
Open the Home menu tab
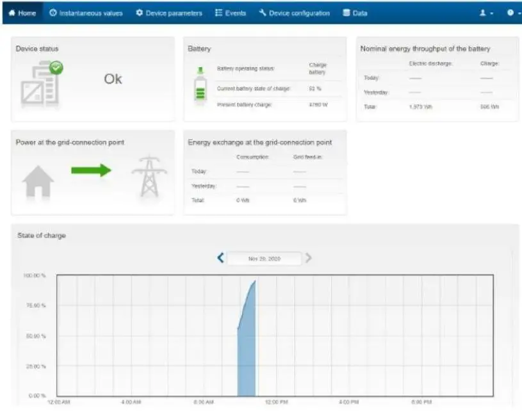22,13
